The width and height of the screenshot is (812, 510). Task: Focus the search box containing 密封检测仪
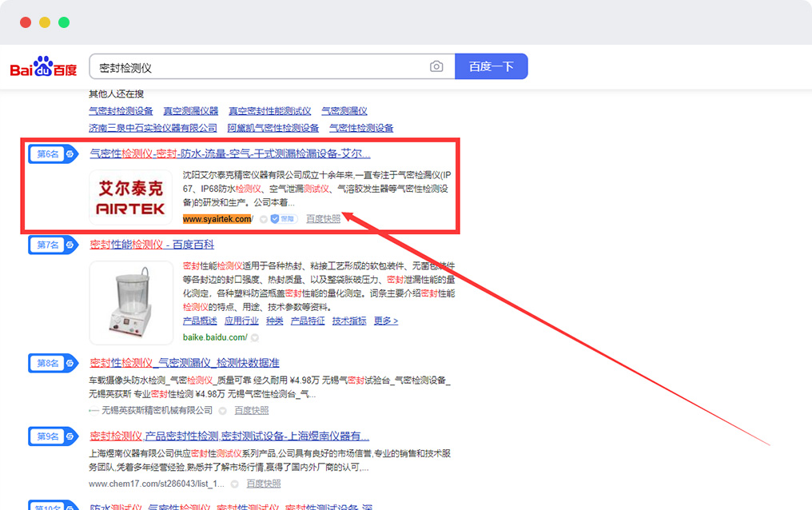[272, 66]
